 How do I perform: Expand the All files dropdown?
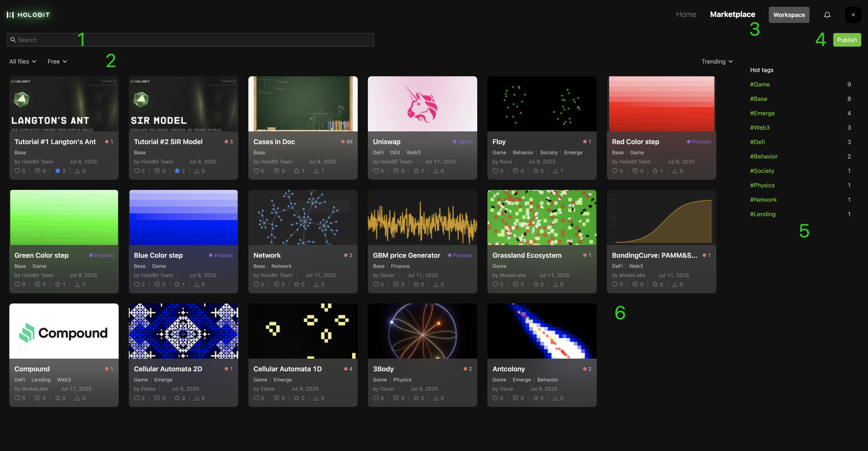coord(23,61)
